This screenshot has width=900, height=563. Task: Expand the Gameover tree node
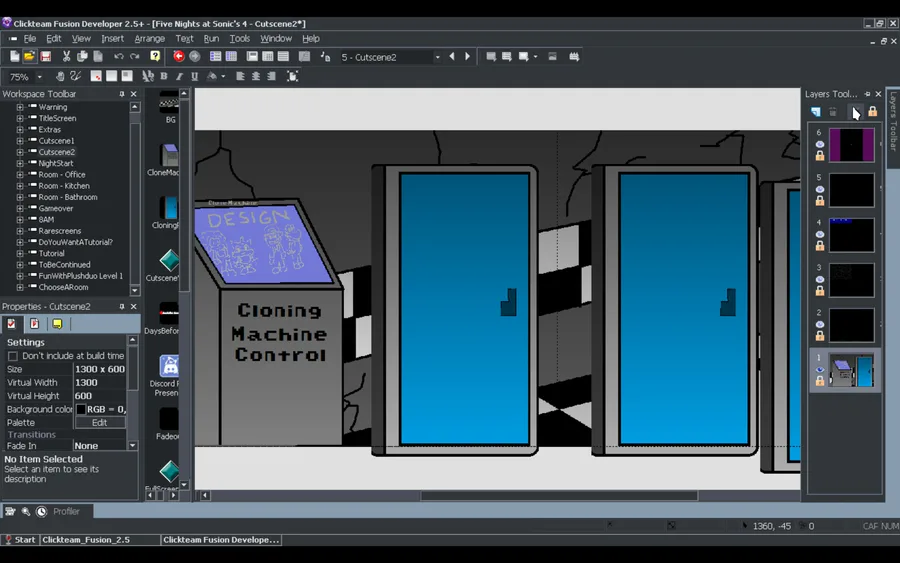(20, 208)
